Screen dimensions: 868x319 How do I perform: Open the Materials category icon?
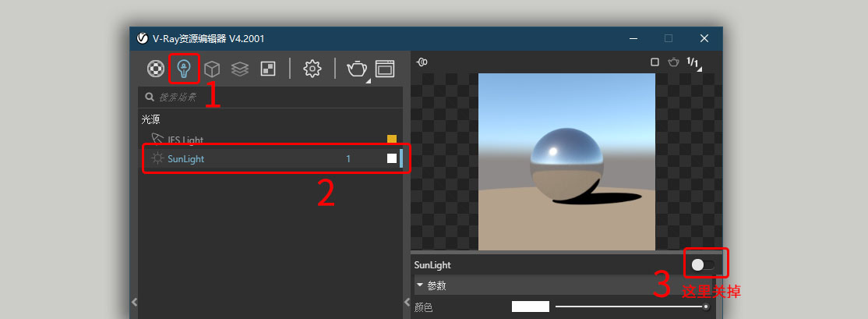click(156, 69)
